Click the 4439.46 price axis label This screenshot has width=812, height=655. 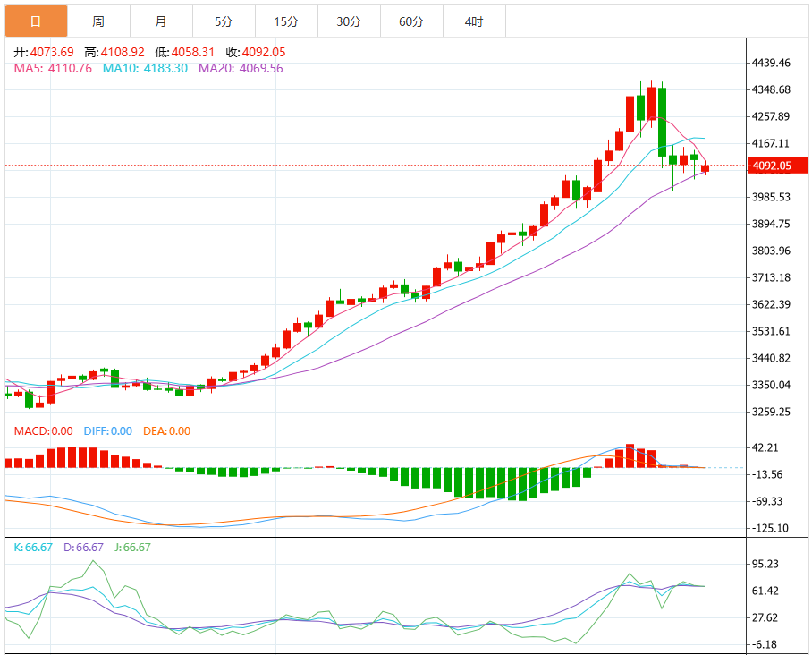tap(771, 63)
